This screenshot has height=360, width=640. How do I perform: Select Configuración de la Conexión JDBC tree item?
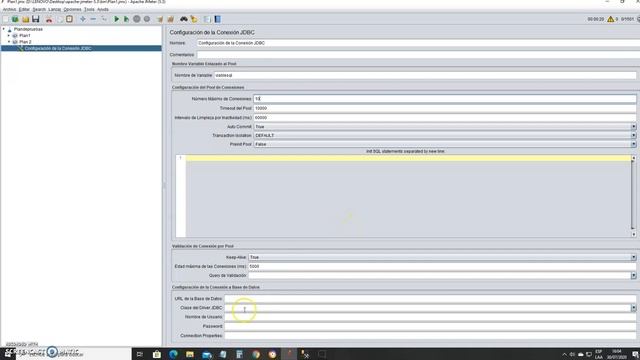tap(58, 48)
